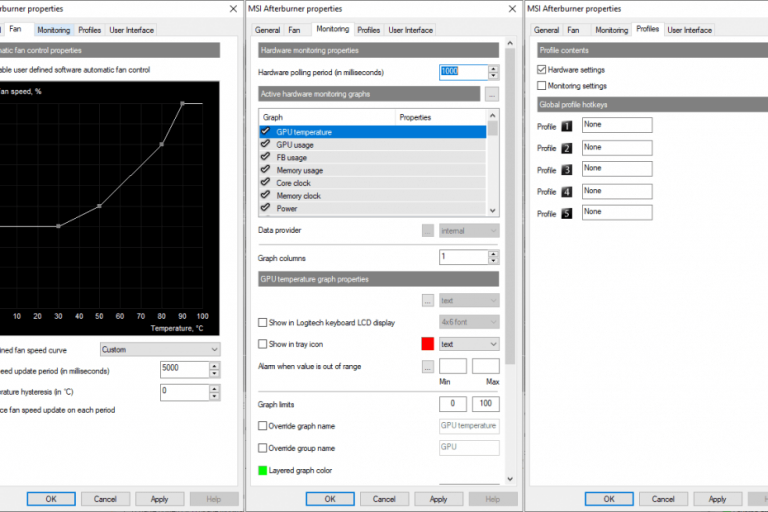
Task: Click Apply in the Fan window
Action: point(159,499)
